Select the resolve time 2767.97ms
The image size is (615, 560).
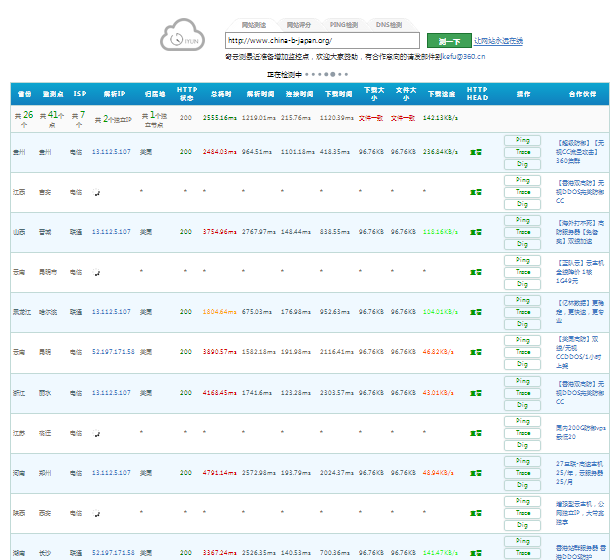257,232
